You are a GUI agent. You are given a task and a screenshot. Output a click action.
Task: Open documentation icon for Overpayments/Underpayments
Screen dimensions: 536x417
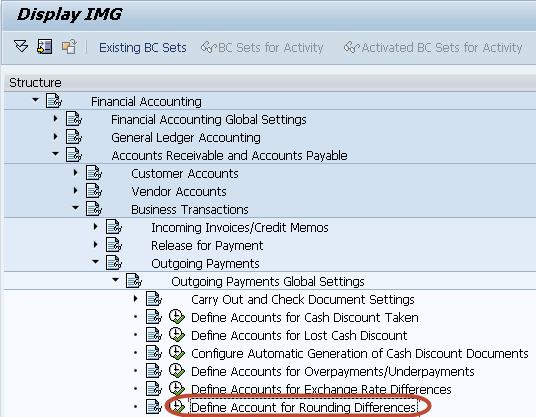tap(154, 371)
